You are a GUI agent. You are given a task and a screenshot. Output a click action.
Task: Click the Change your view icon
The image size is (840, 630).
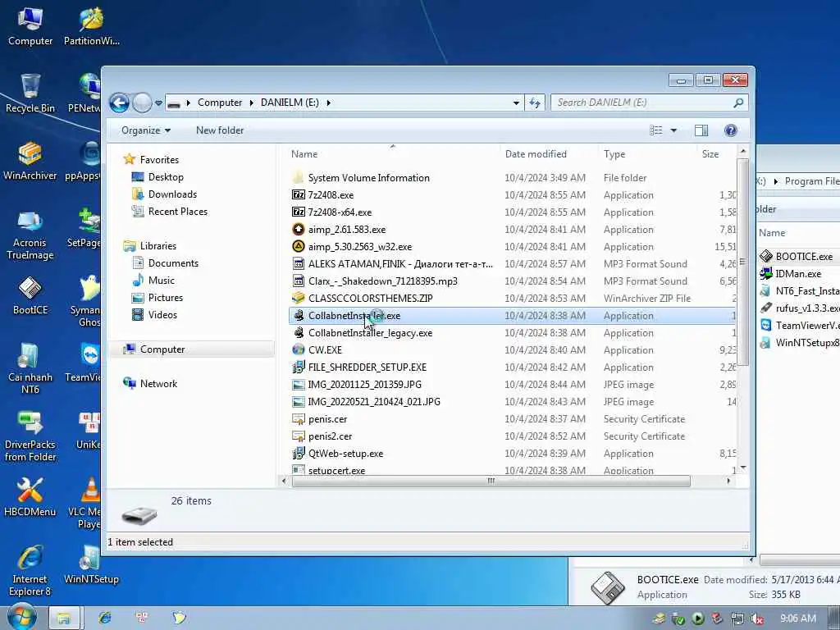[655, 130]
